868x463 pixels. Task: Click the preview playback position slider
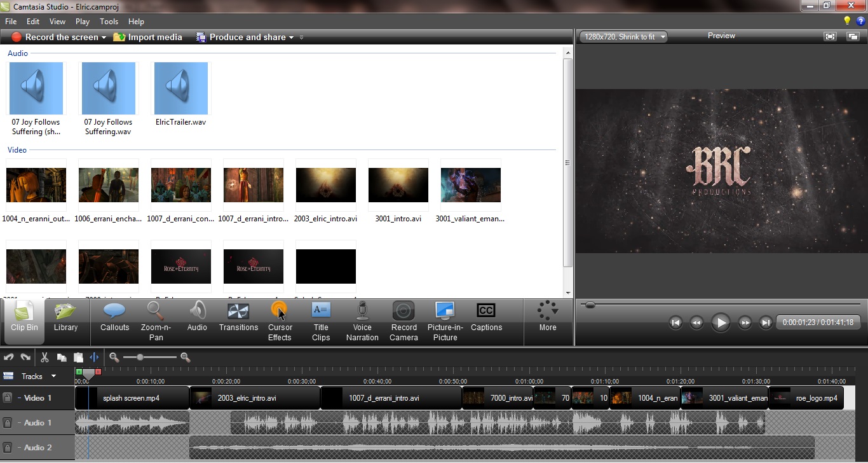[x=590, y=305]
